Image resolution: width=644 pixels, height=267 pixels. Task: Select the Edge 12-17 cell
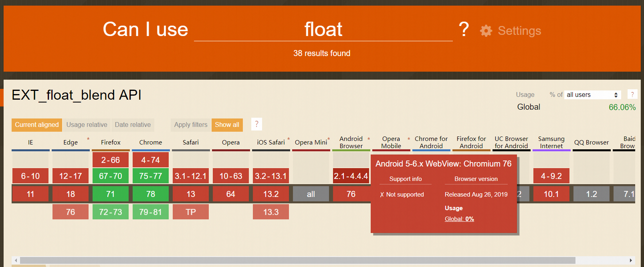tap(71, 176)
